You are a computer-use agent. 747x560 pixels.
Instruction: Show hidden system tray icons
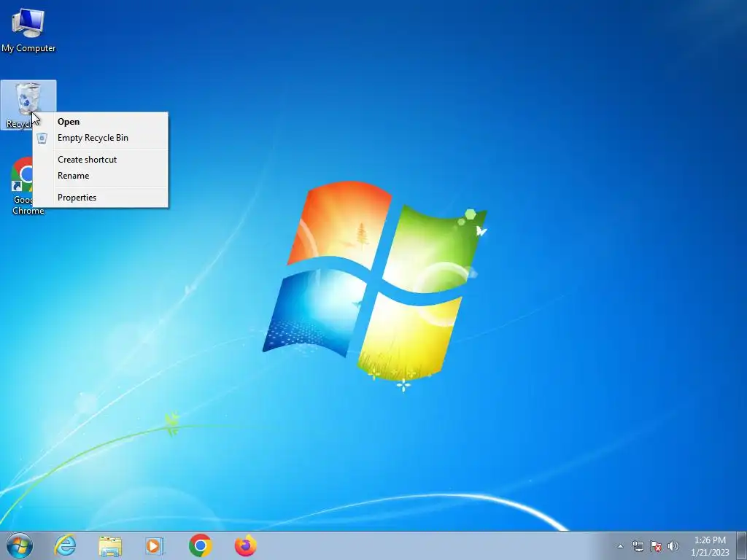click(620, 546)
